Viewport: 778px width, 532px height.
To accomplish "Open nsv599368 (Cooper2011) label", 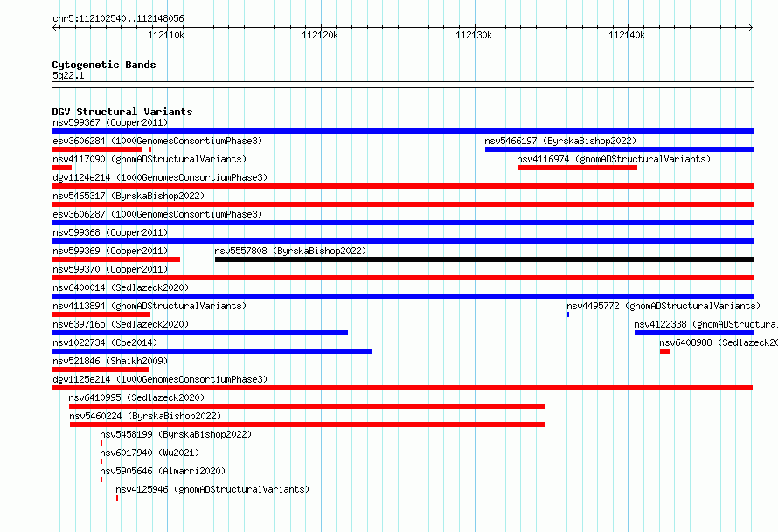I will coord(110,232).
